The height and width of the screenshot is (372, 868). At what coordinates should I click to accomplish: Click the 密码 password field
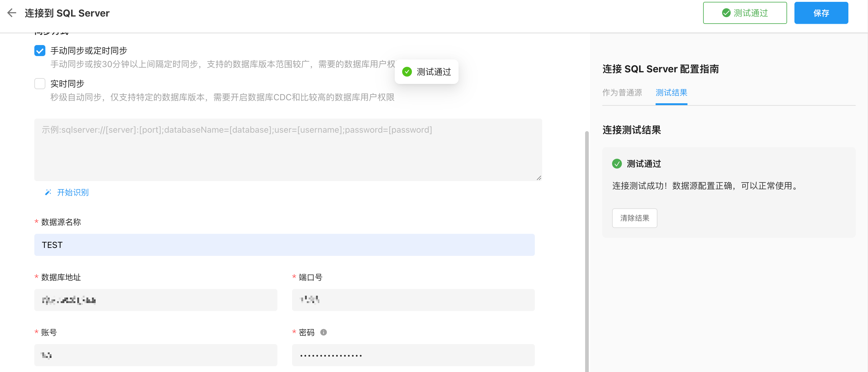click(x=413, y=355)
